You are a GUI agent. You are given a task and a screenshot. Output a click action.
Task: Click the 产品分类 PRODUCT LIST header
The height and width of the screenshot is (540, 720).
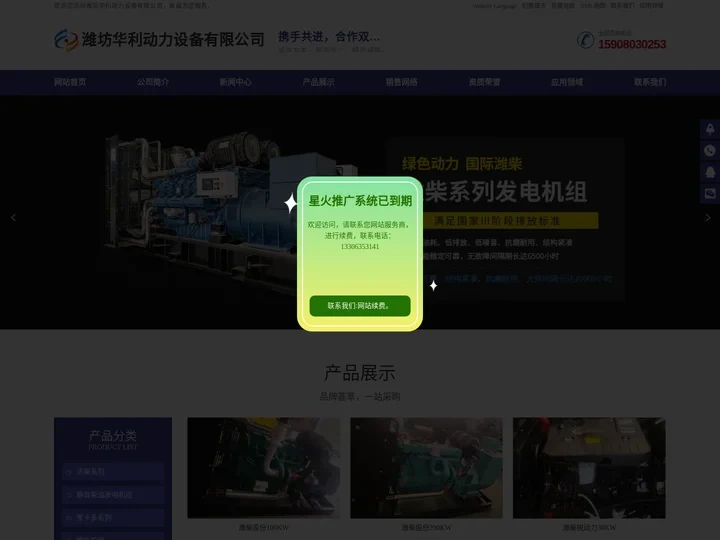coord(113,439)
